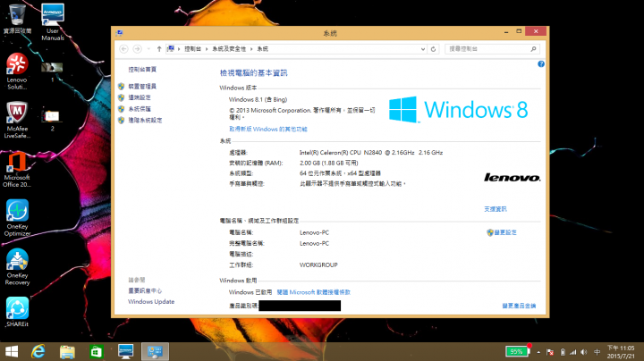Open Help with the blue question mark
This screenshot has height=361, width=644.
[541, 64]
